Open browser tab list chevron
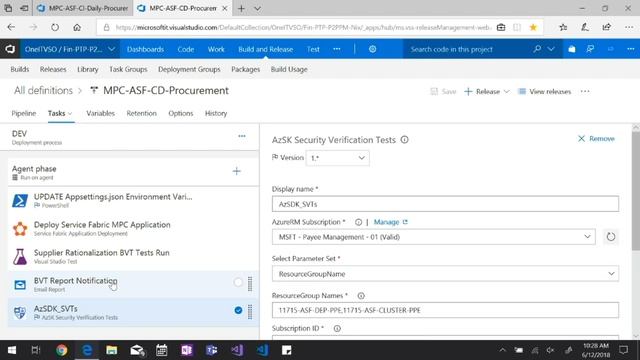 pos(257,8)
